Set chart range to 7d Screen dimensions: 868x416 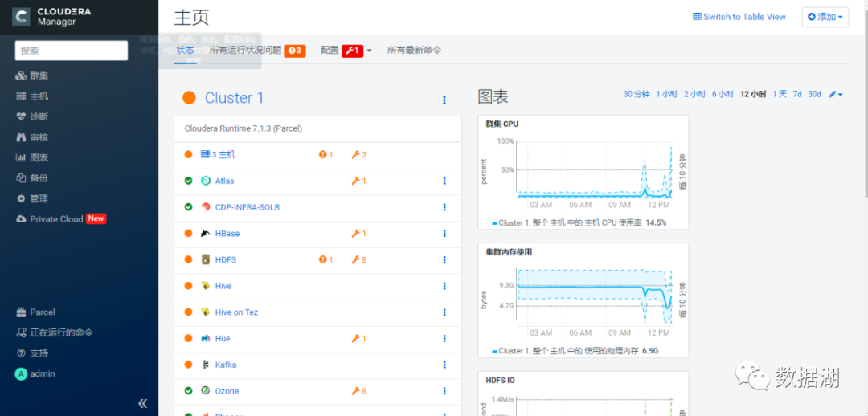click(x=797, y=94)
